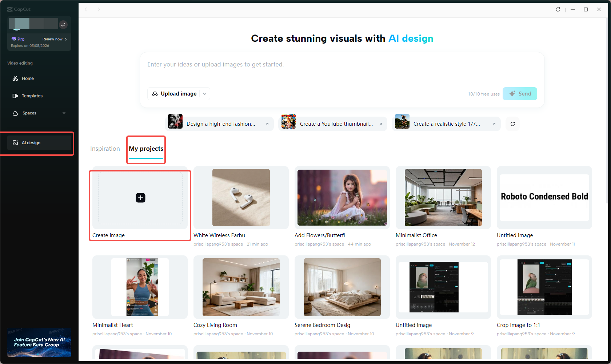Open the CapCut AI Feature Beta Group banner

[x=39, y=342]
